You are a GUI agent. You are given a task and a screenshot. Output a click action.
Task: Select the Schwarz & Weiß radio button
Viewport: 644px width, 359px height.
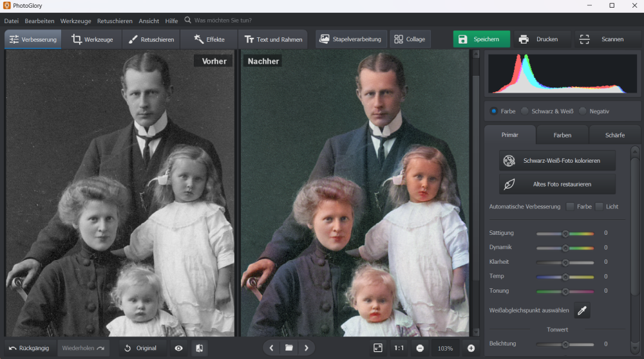pos(524,111)
